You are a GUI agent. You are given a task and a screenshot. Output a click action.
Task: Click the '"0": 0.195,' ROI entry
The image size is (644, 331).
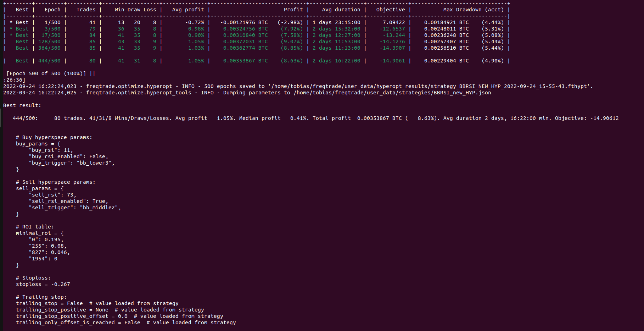46,239
